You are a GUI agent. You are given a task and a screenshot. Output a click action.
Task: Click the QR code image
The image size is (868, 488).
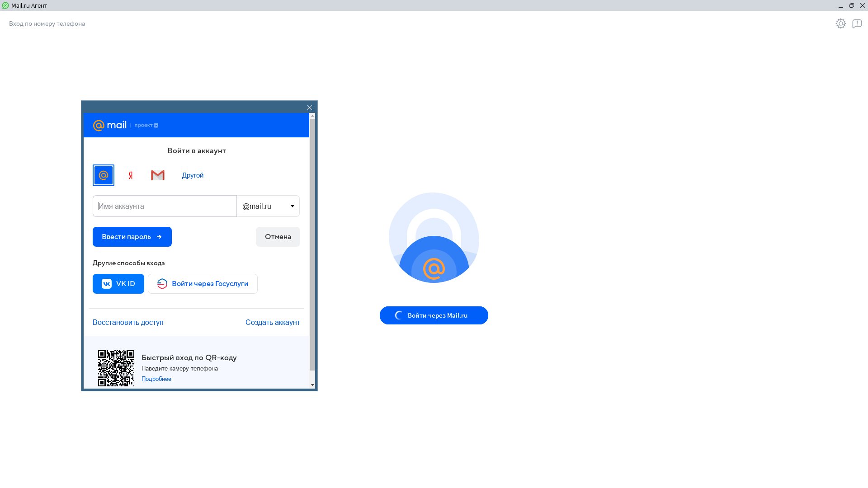(116, 368)
